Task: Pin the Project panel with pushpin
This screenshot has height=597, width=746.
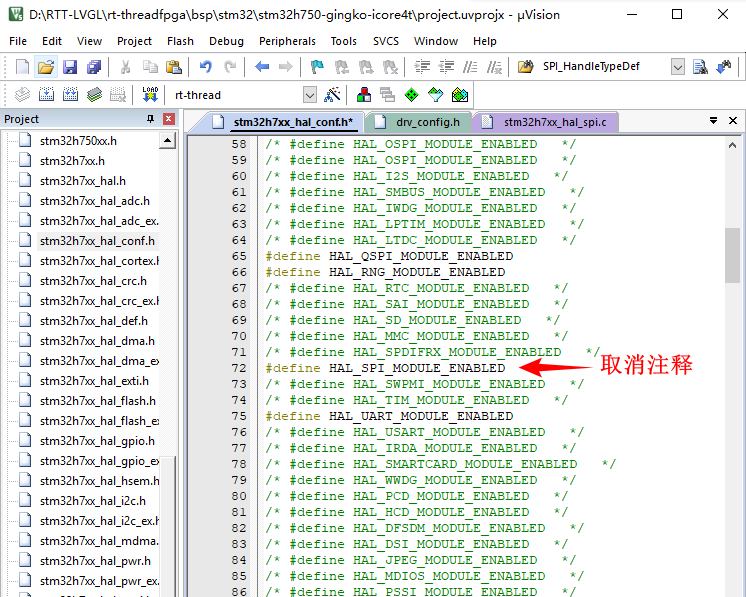Action: (x=151, y=119)
